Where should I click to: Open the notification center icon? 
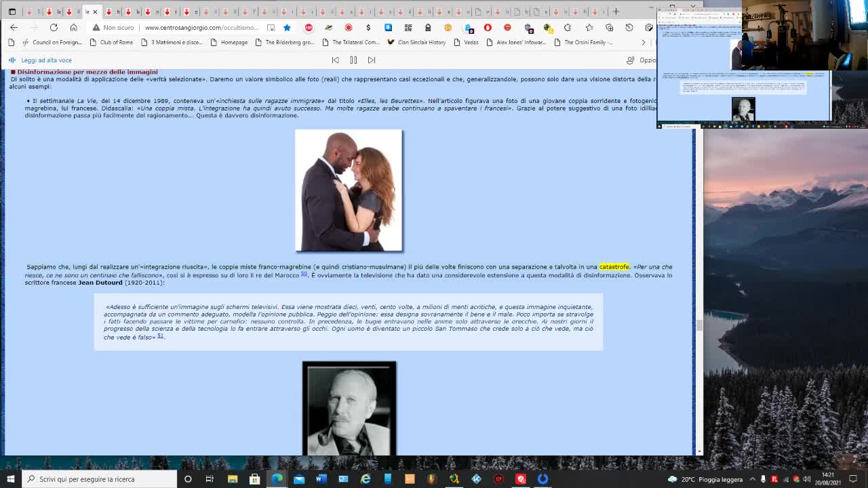click(x=854, y=479)
